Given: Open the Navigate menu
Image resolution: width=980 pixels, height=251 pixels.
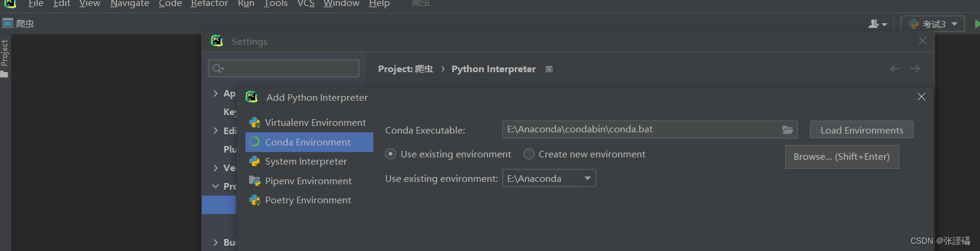Looking at the screenshot, I should (130, 4).
